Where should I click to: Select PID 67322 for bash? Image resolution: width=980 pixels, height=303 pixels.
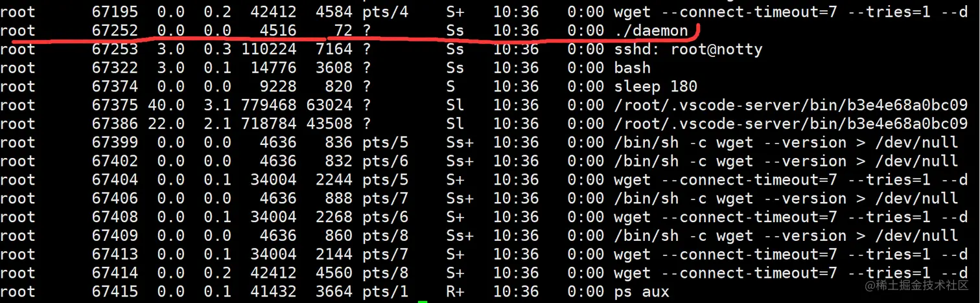coord(115,68)
